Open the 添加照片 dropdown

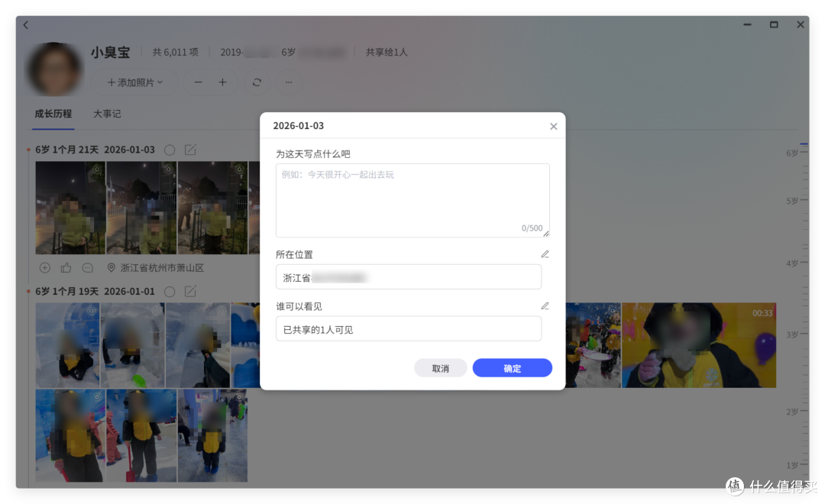[x=134, y=82]
